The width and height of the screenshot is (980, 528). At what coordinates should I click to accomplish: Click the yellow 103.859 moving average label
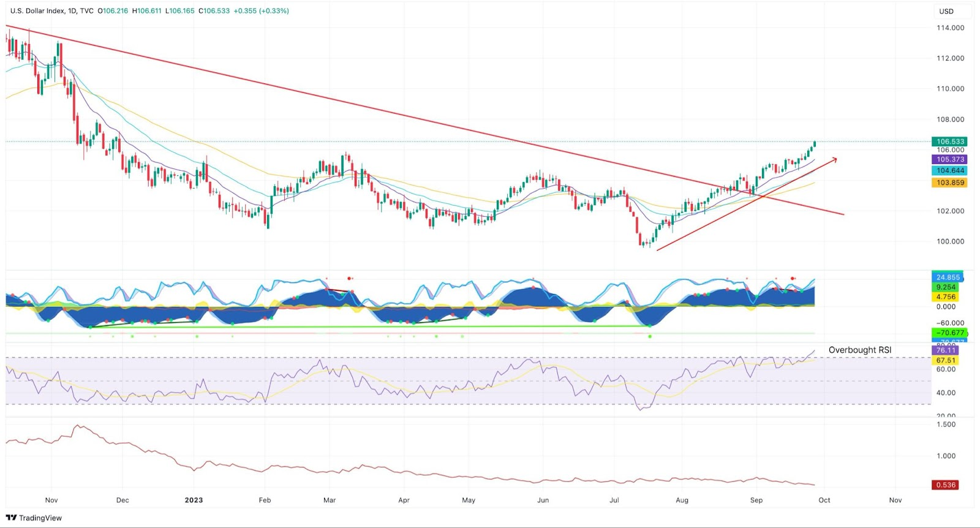[949, 183]
